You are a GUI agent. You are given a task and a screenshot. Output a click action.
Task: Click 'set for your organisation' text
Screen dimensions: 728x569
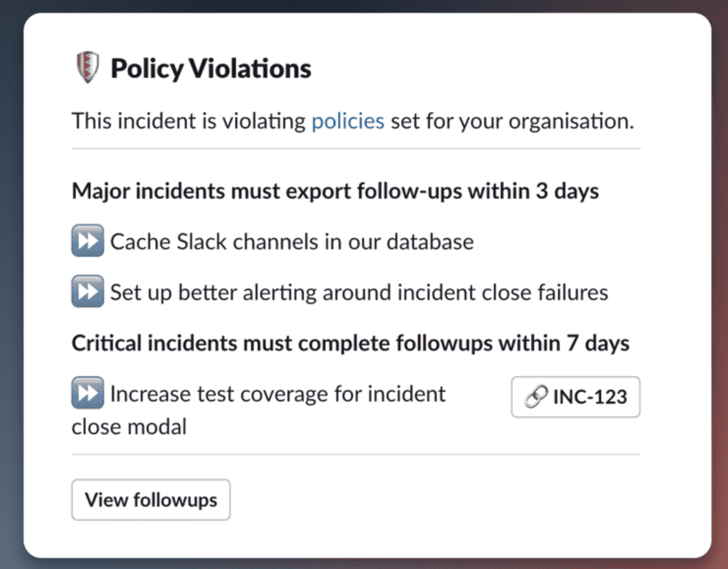[x=512, y=121]
